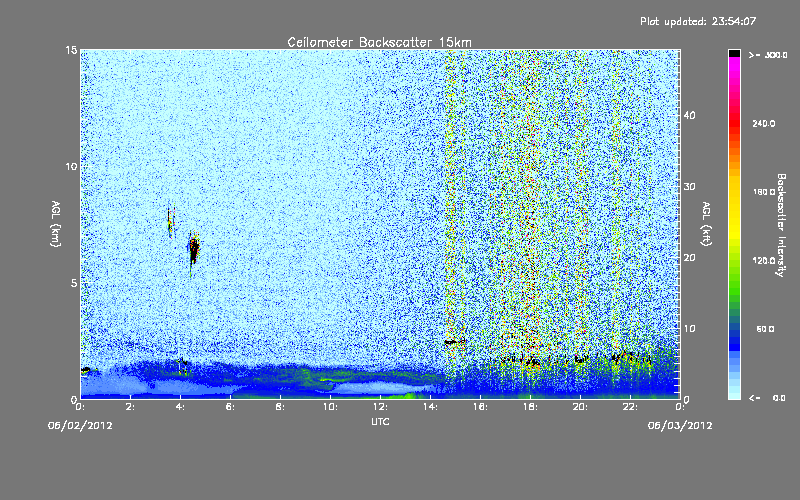The height and width of the screenshot is (500, 800).
Task: Click the 15 km tick label
Action: click(71, 50)
